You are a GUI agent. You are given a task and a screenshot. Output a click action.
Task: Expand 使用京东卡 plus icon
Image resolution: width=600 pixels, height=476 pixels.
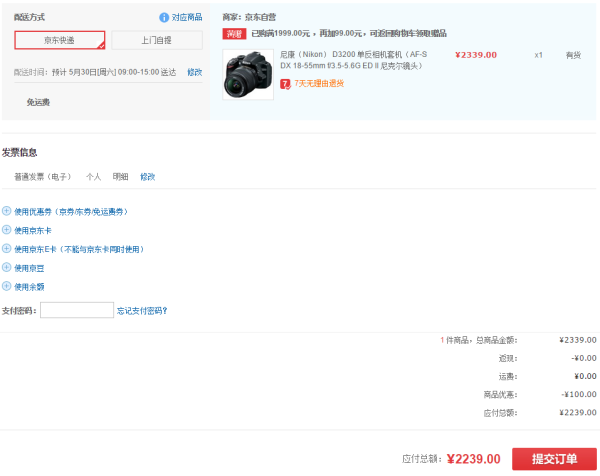pyautogui.click(x=7, y=230)
